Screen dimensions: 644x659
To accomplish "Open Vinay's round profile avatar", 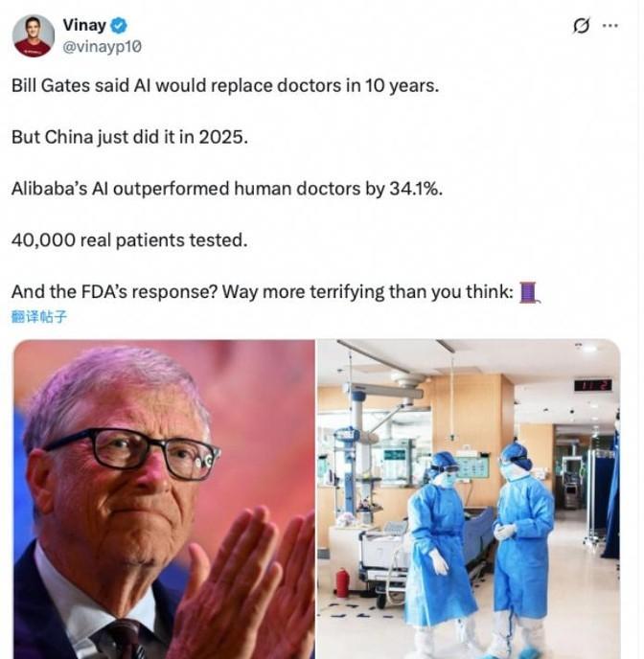I will point(34,35).
